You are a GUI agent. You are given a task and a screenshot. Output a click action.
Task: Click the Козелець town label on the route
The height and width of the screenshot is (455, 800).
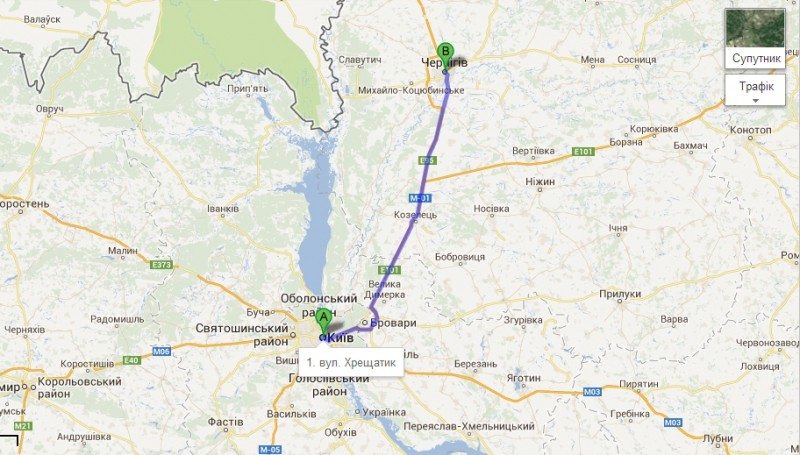pos(415,215)
